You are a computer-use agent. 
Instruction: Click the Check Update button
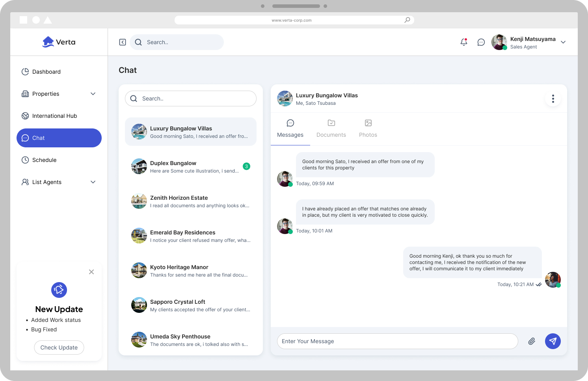(59, 348)
